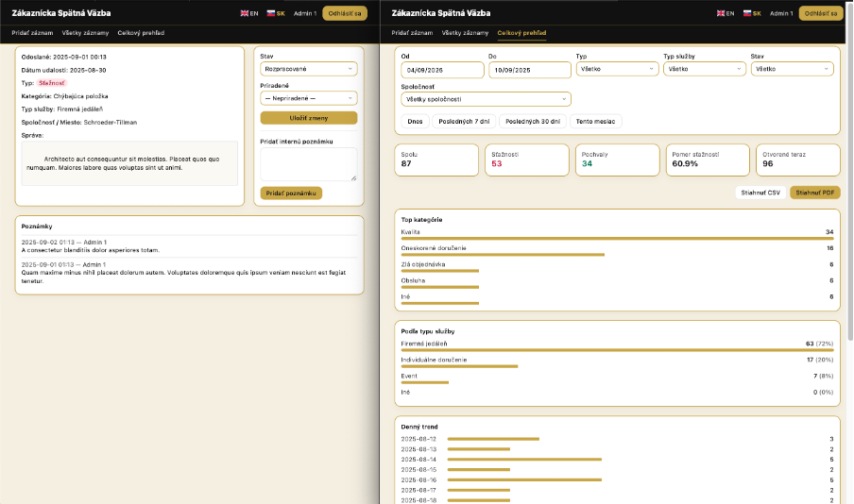Click the Oneskorené doručenie category bar

(x=503, y=255)
